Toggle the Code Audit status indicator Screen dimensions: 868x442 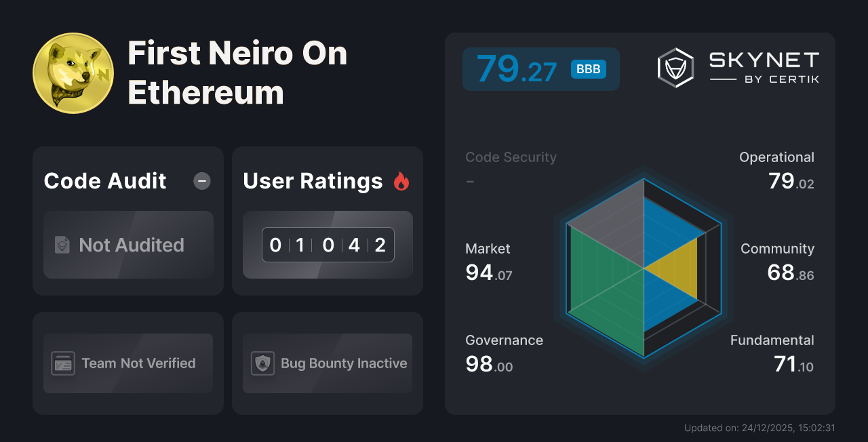pyautogui.click(x=201, y=180)
